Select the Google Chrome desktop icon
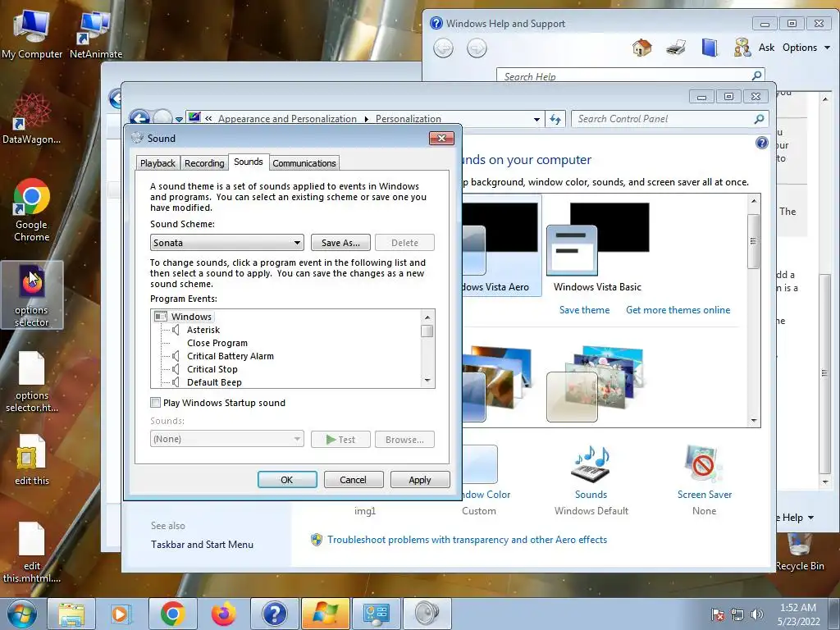Viewport: 840px width, 630px height. point(32,209)
